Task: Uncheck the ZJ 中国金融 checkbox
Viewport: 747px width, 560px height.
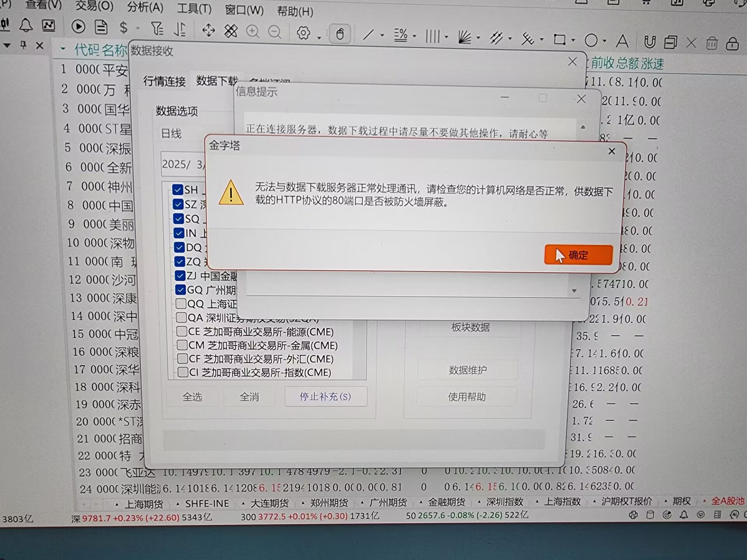Action: point(180,276)
